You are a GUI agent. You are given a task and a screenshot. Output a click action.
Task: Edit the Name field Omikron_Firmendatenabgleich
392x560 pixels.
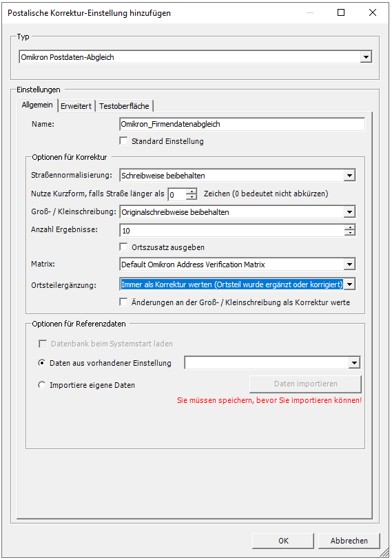point(243,124)
